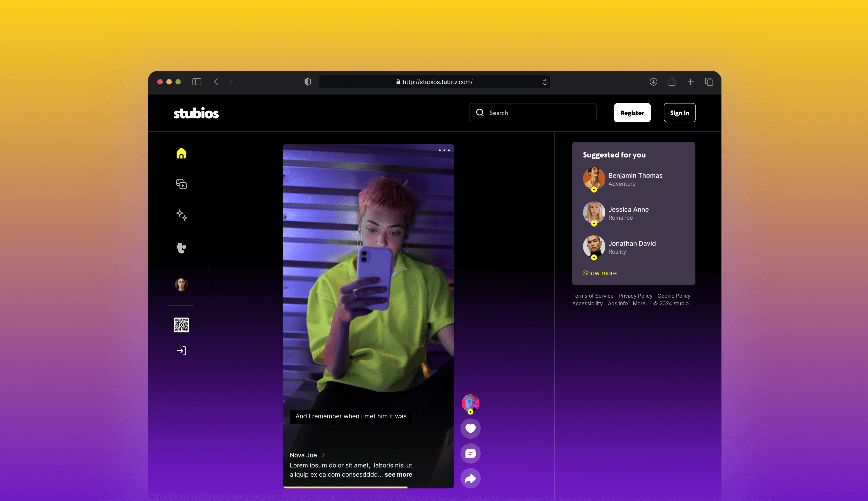Toggle the browser sidebar panel
868x501 pixels.
(197, 82)
